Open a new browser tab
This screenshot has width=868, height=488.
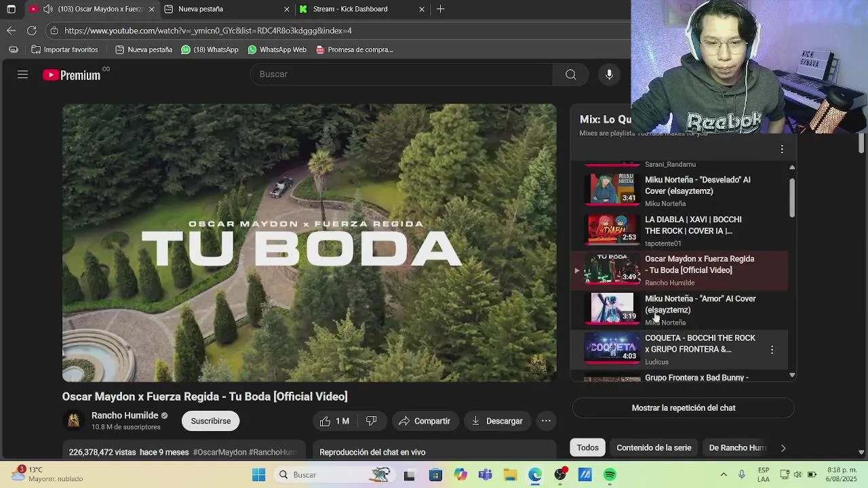[441, 9]
